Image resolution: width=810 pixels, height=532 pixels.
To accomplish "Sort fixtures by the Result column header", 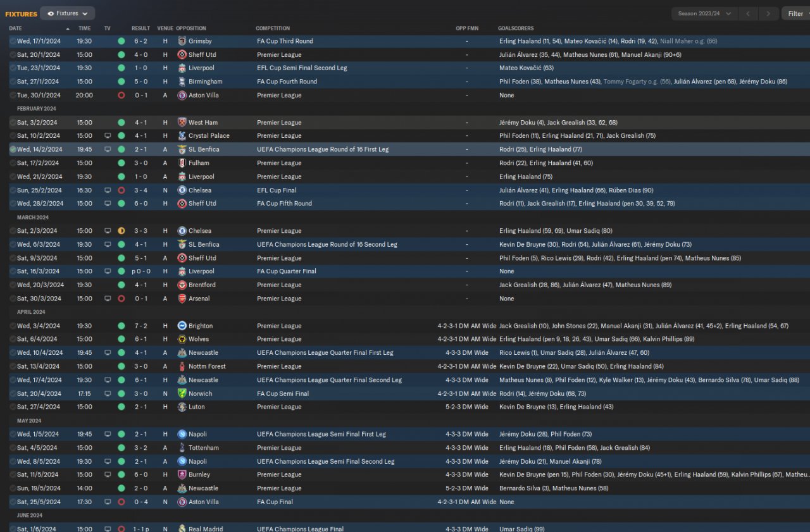I will point(140,28).
